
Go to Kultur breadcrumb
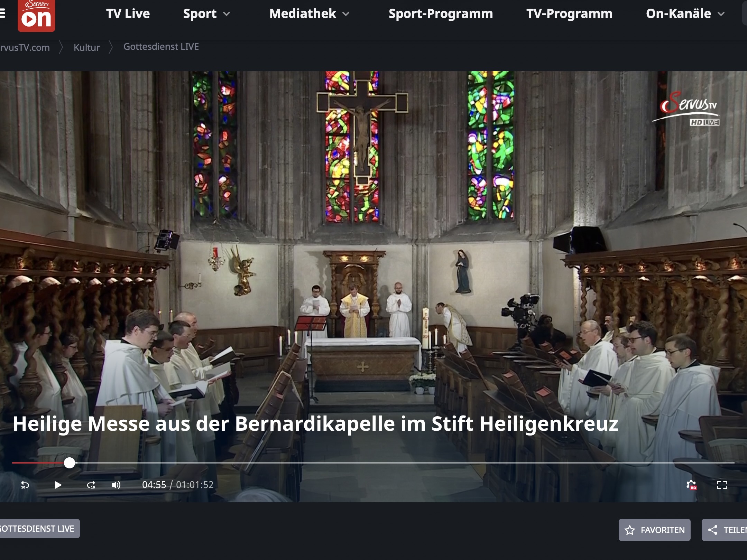coord(86,47)
